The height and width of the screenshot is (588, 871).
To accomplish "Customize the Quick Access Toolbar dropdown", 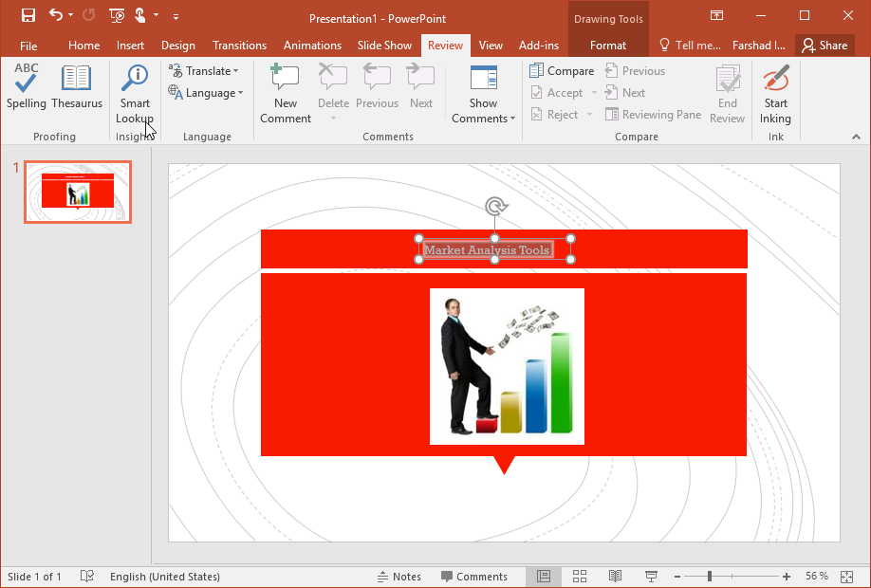I will (176, 17).
